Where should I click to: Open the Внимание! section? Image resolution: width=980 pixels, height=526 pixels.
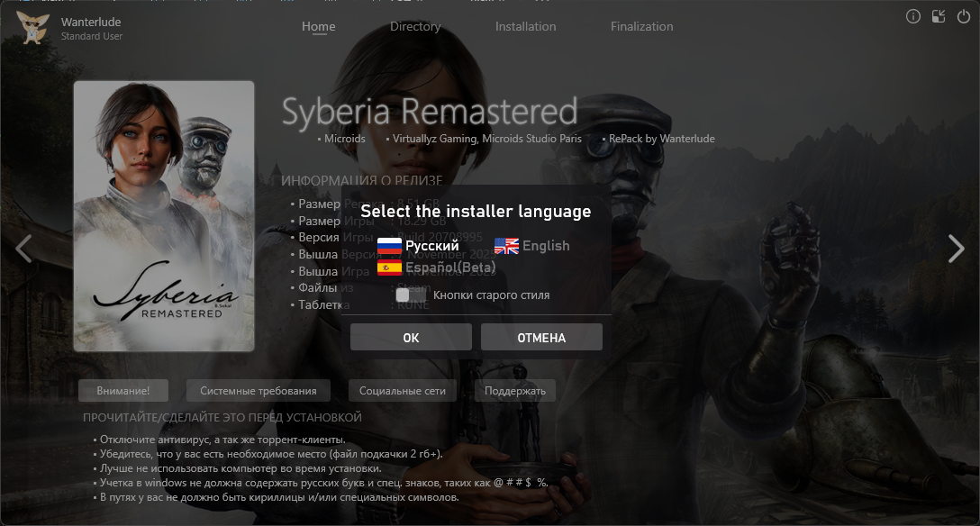click(x=123, y=390)
